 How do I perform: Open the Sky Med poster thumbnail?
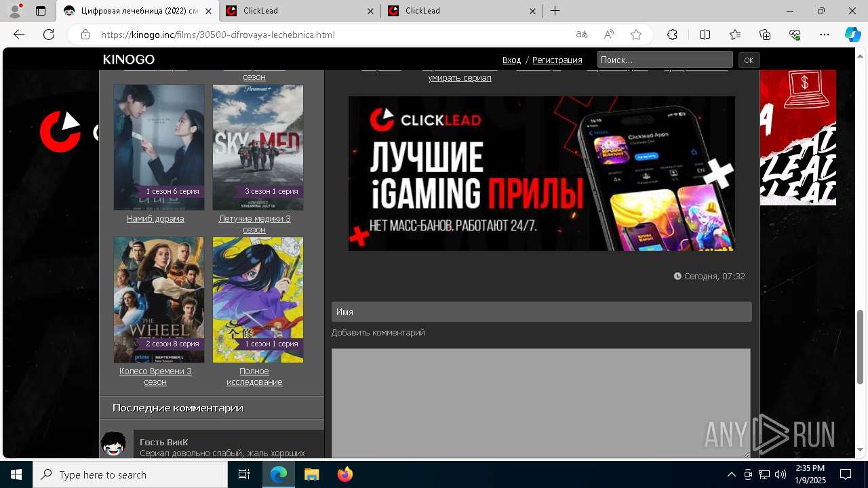258,147
